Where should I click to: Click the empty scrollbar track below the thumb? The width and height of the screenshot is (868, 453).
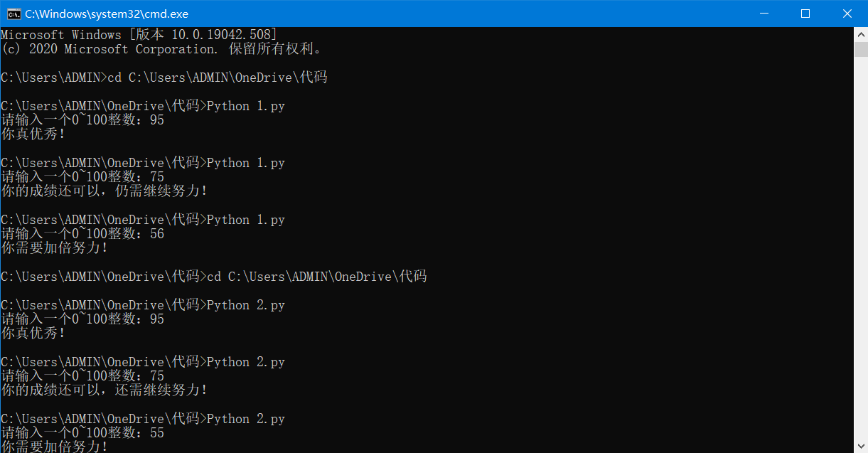coord(861,249)
